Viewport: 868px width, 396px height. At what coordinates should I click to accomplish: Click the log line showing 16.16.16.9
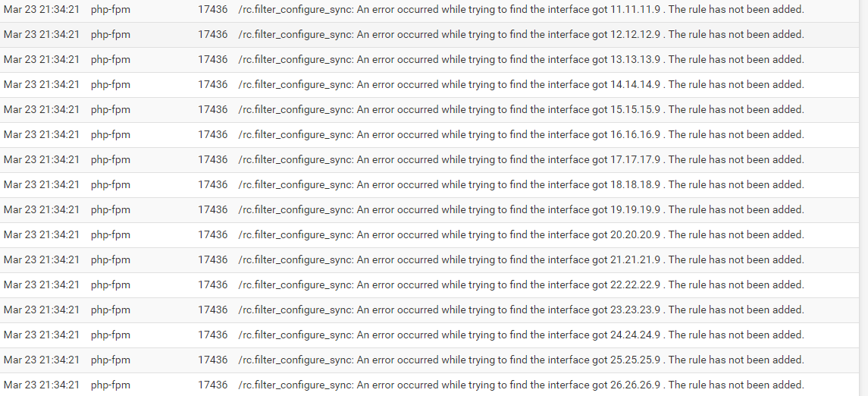point(429,134)
